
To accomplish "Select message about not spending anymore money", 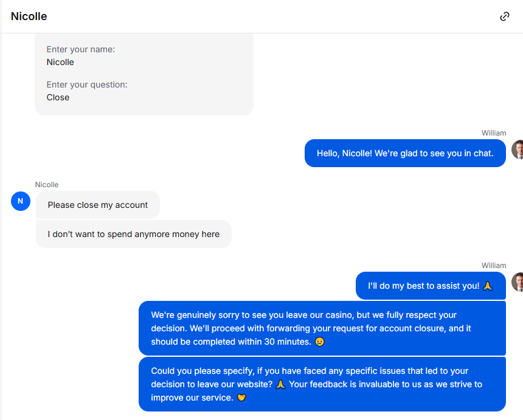I will point(133,234).
